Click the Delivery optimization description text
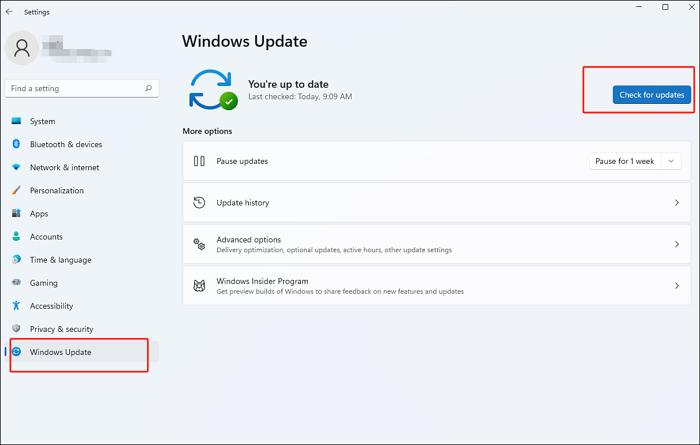 point(334,250)
